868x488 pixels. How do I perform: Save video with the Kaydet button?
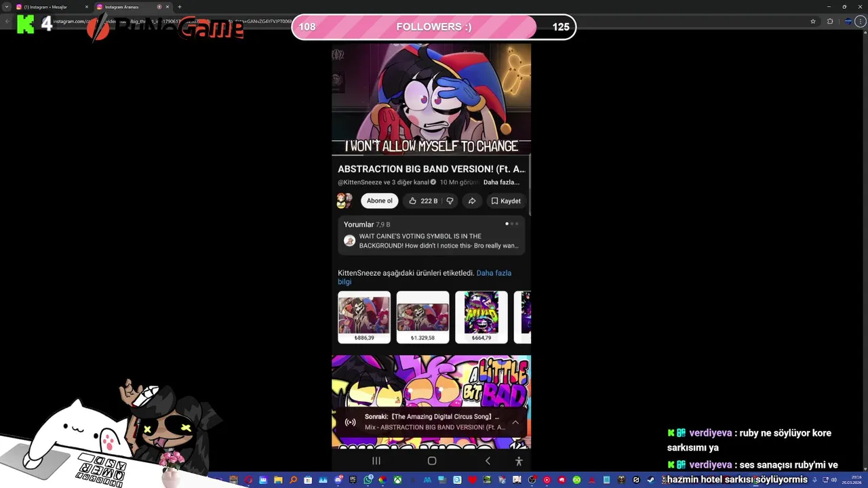(x=506, y=201)
